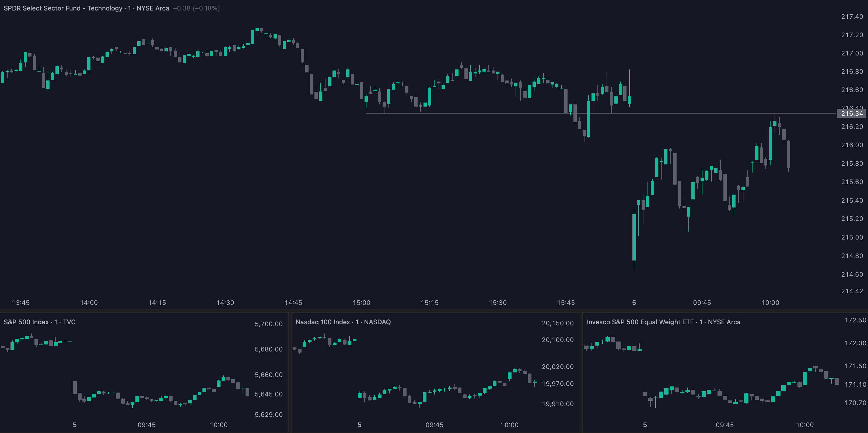Click the 09:45 label on Nasdaq 100 chart
This screenshot has height=433, width=868.
click(434, 425)
